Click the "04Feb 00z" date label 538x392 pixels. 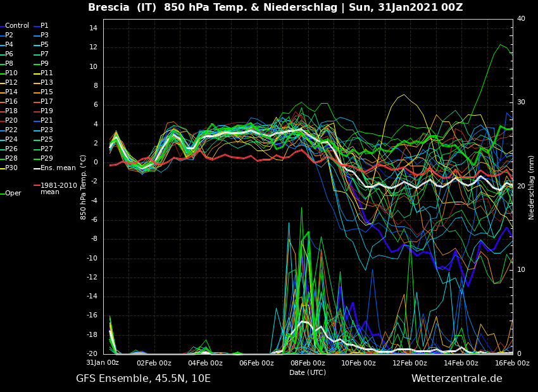tap(206, 363)
